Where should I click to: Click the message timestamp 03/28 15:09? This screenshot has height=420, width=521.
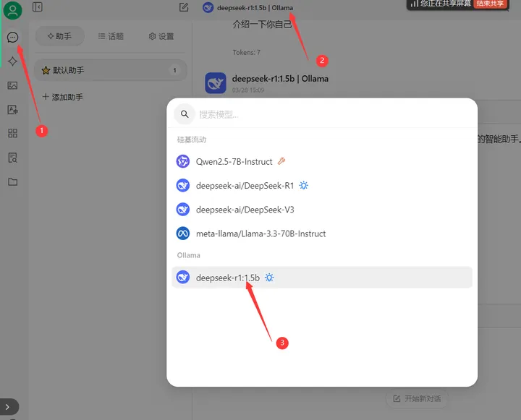[248, 90]
